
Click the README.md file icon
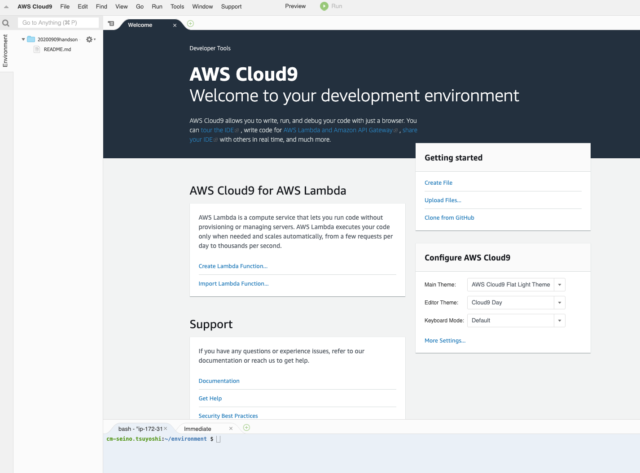[x=37, y=49]
